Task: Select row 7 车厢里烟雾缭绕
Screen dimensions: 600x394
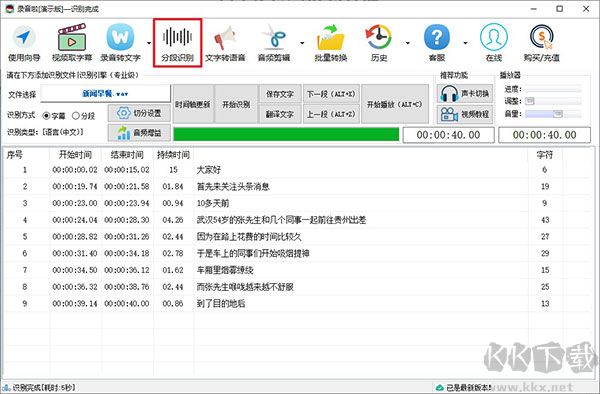Action: 225,270
